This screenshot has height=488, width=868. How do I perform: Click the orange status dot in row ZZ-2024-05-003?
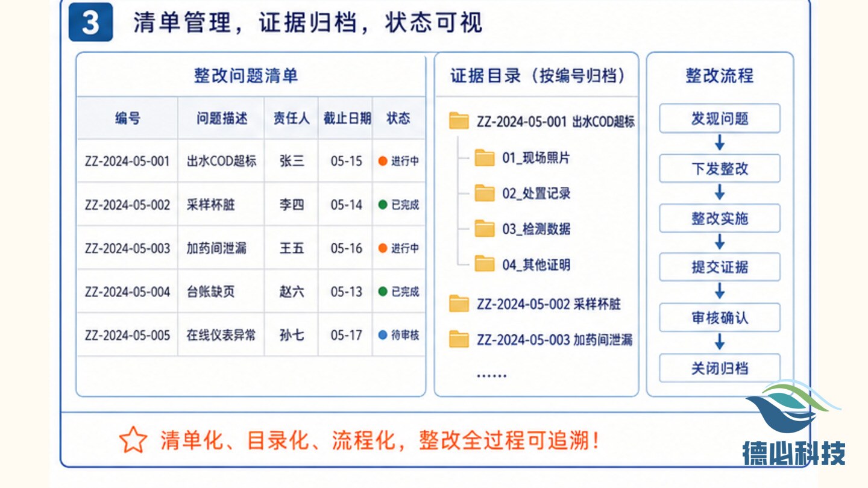click(382, 248)
